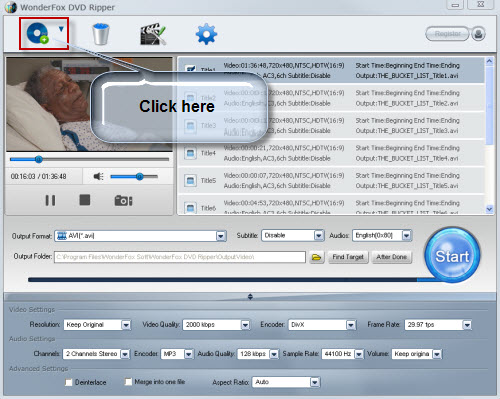Take a snapshot with the camera icon
The width and height of the screenshot is (500, 399).
pyautogui.click(x=123, y=201)
